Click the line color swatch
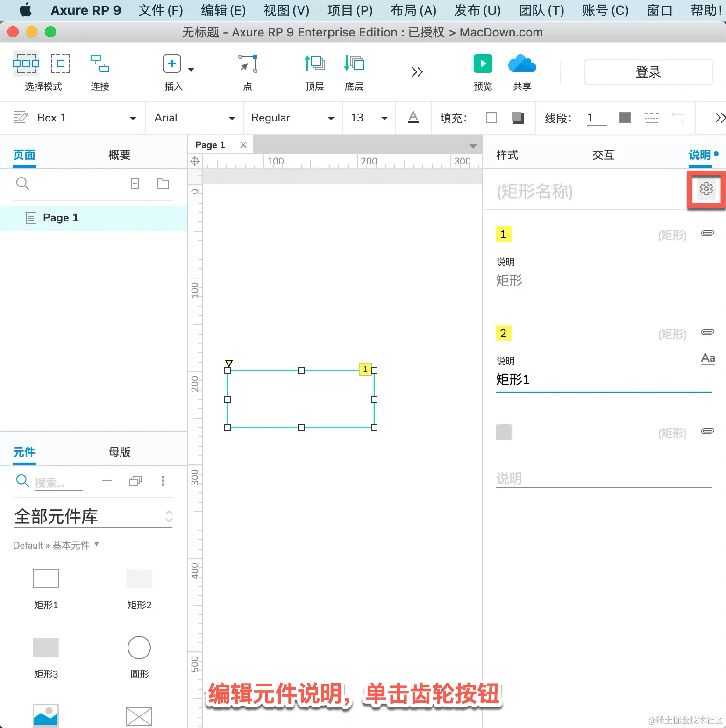The width and height of the screenshot is (726, 728). (x=625, y=118)
